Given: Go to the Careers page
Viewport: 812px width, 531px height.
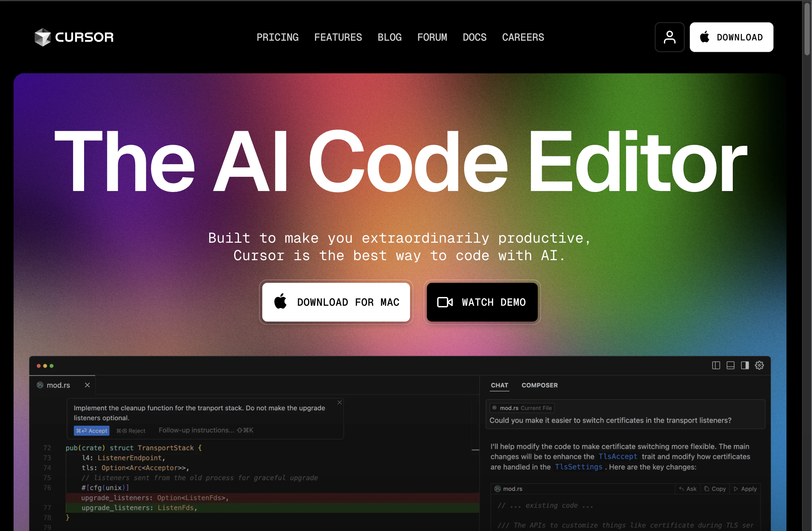Looking at the screenshot, I should tap(523, 37).
